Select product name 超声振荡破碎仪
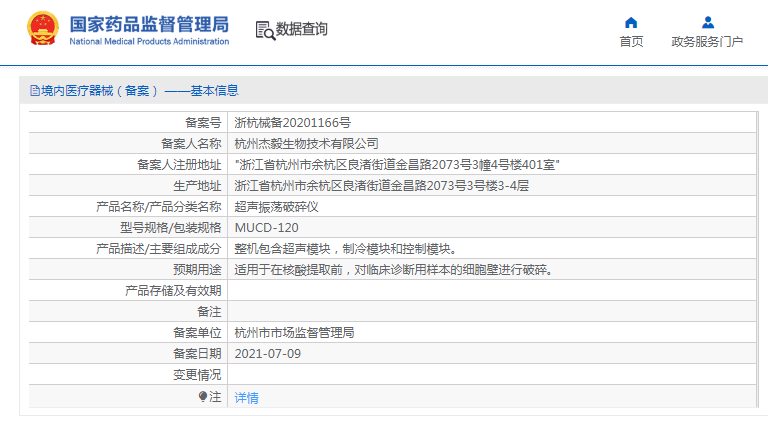The image size is (768, 421). [276, 207]
